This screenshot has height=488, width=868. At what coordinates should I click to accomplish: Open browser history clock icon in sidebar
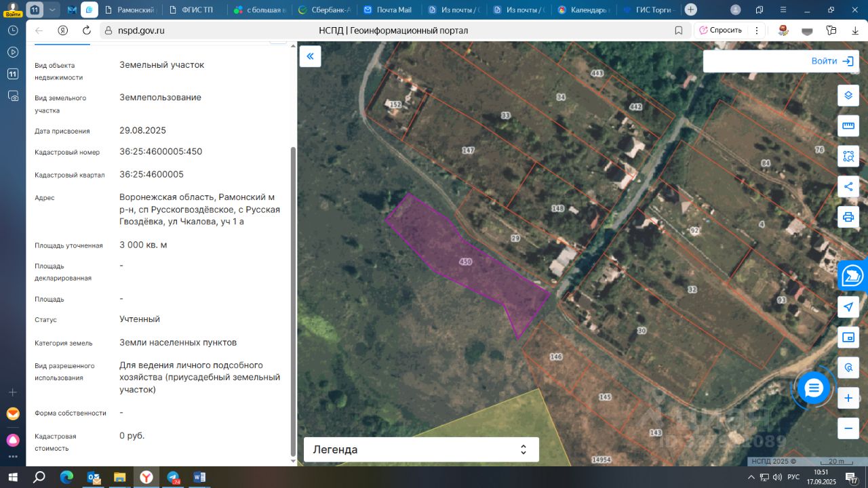click(13, 30)
